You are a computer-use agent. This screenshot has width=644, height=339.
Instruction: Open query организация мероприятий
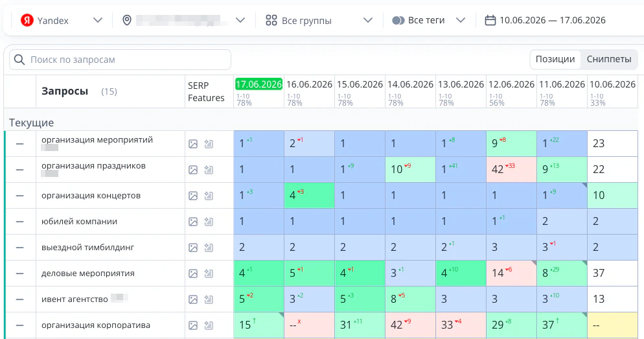[x=97, y=140]
